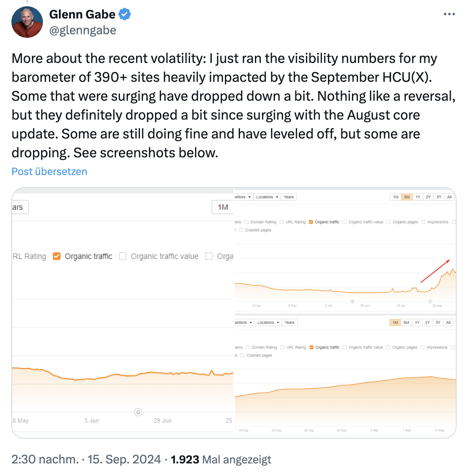Expand the Years selector
Image resolution: width=468 pixels, height=476 pixels.
(x=289, y=197)
